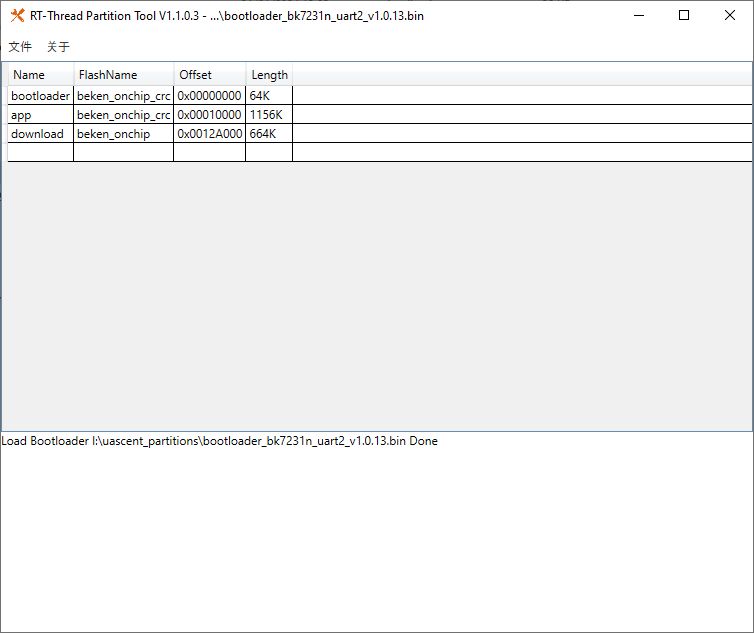Select the beken_onchip cell in download row
754x633 pixels.
pyautogui.click(x=124, y=133)
